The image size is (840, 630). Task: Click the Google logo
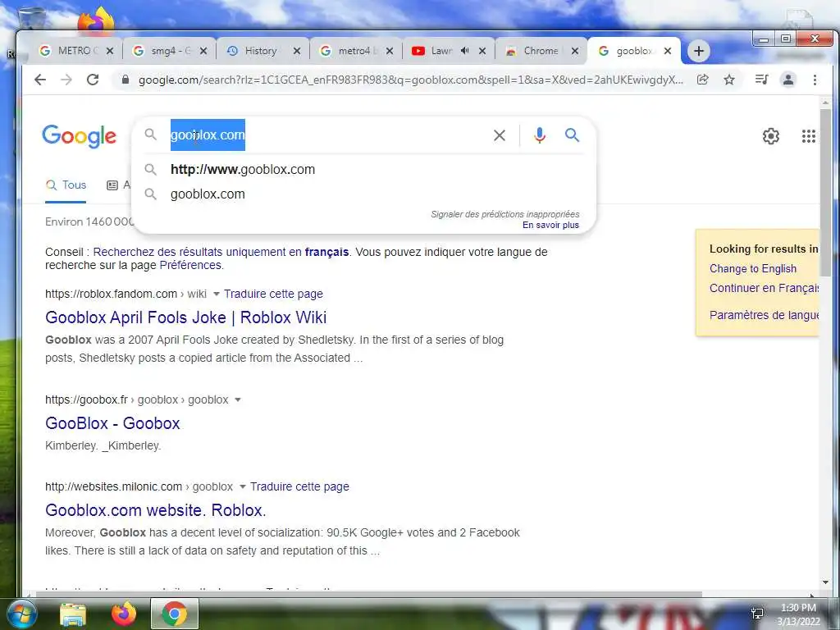point(80,136)
